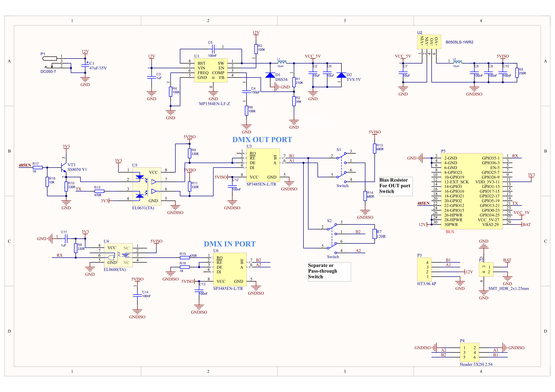The width and height of the screenshot is (555, 392).
Task: Select the TX net label near R12
Action: point(79,189)
